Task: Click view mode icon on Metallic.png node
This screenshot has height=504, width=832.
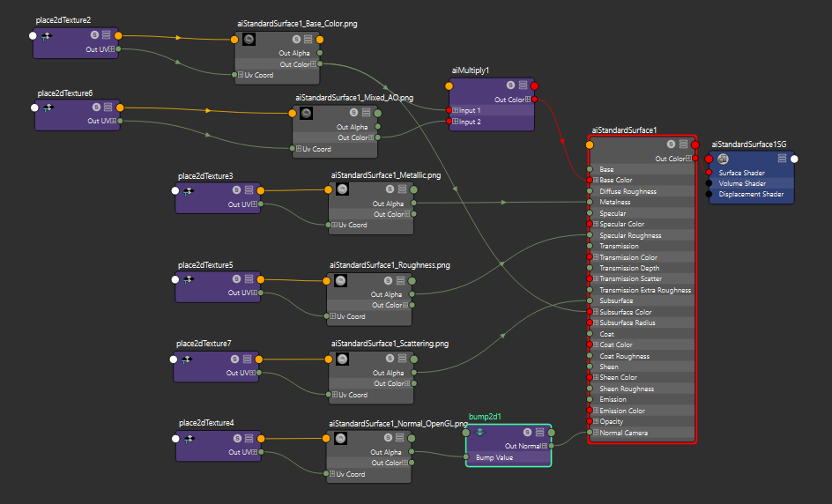Action: [x=402, y=189]
